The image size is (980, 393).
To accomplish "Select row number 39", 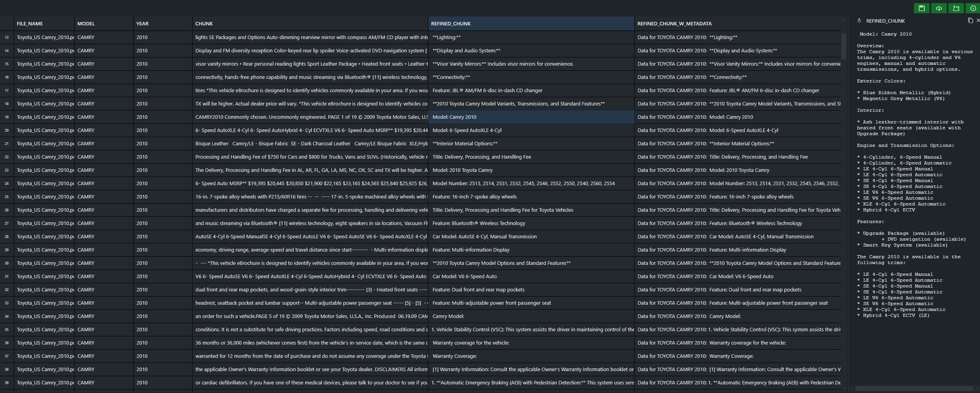I will pos(7,383).
